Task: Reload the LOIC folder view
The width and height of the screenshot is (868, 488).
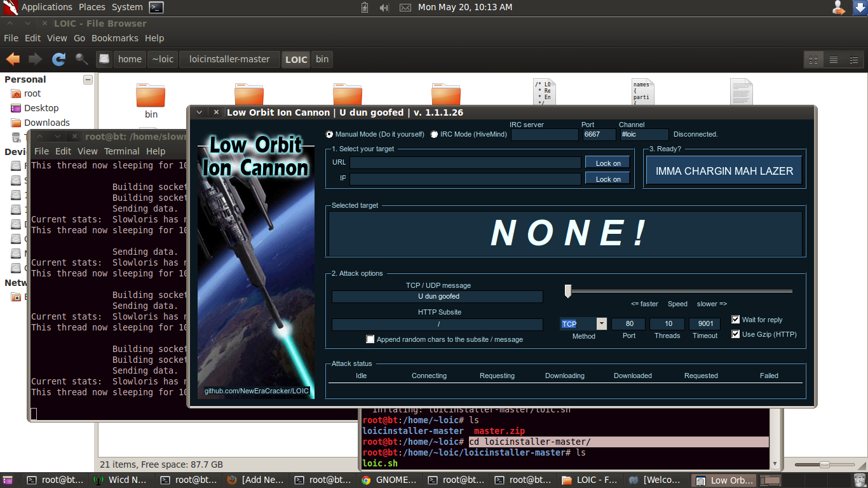Action: coord(58,59)
